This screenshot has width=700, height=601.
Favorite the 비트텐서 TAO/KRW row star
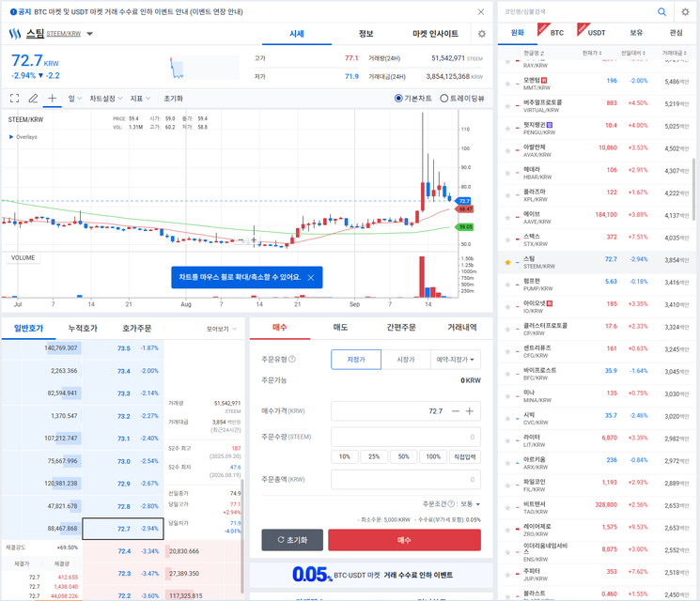pos(507,508)
